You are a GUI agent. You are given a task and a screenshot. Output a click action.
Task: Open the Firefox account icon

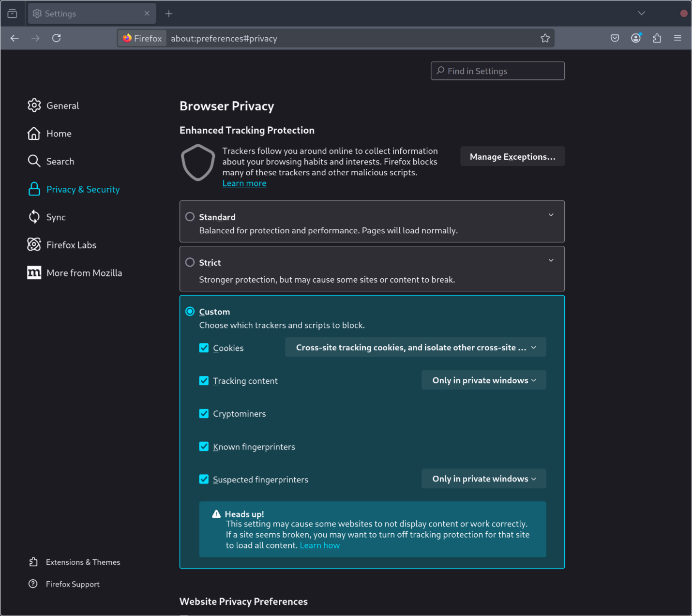[x=636, y=38]
